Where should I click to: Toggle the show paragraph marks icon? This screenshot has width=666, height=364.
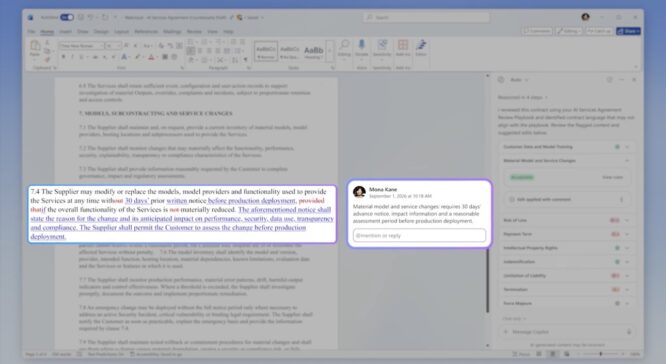click(x=245, y=60)
